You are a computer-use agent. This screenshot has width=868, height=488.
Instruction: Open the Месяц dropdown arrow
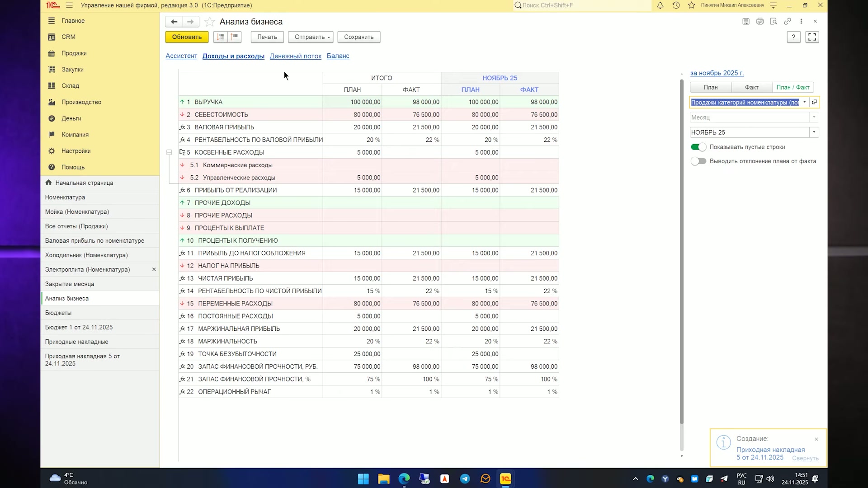pos(814,117)
